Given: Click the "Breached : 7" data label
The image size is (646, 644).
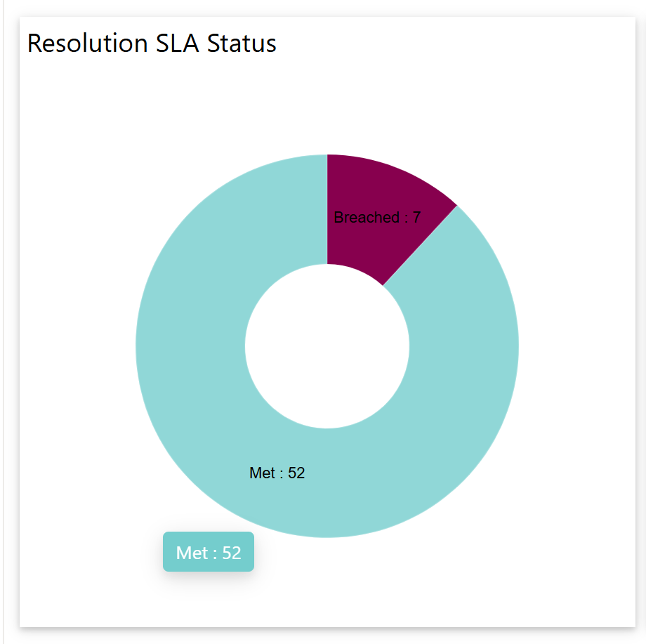Looking at the screenshot, I should [377, 218].
